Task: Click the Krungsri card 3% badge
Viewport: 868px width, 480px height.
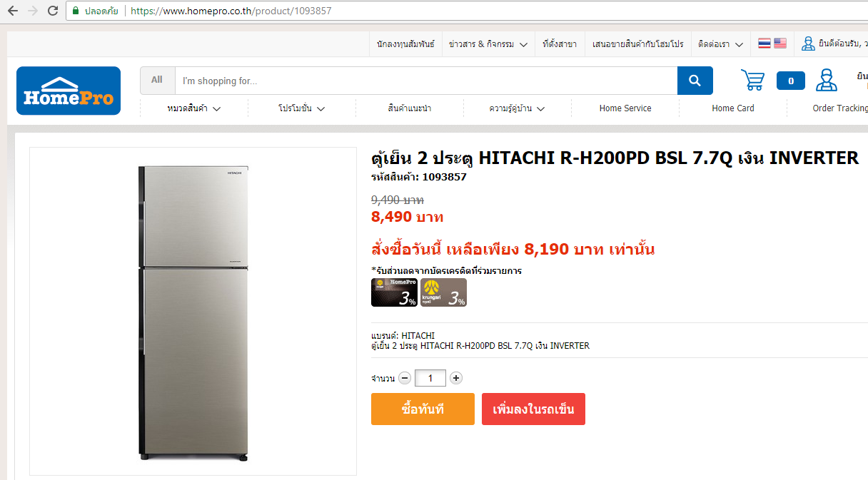Action: 443,292
